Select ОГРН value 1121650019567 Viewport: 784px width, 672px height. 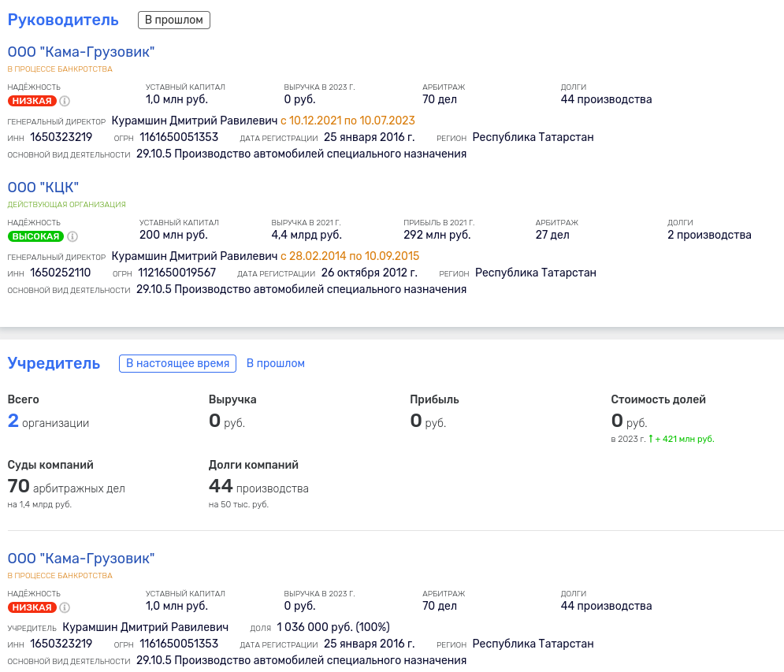(177, 273)
